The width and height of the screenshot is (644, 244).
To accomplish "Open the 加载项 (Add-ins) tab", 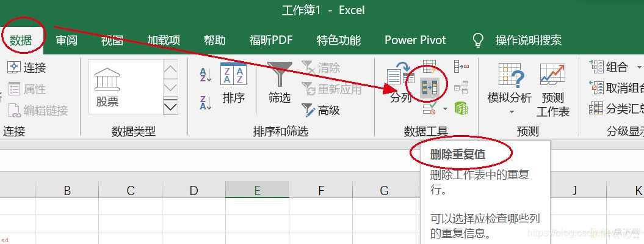I will [x=164, y=40].
